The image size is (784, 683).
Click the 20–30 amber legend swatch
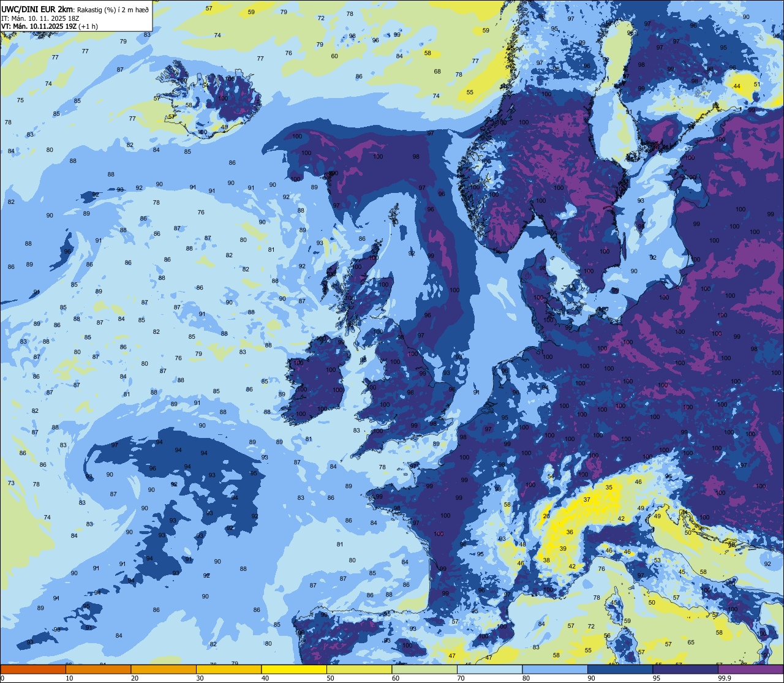click(x=164, y=669)
